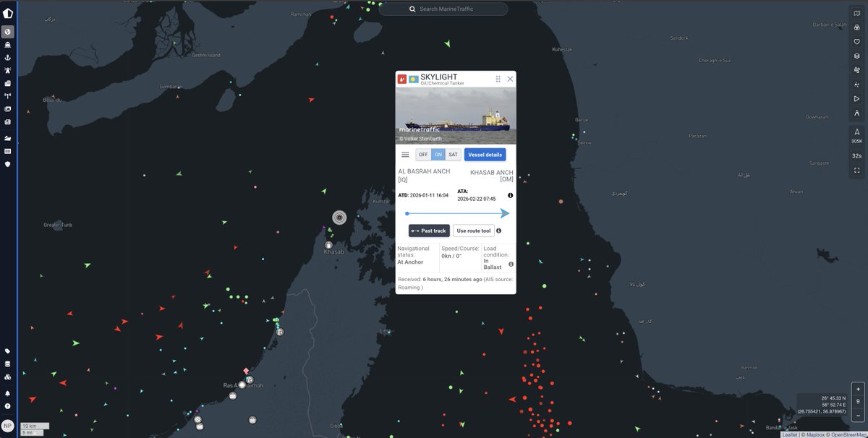Switch vessel track toggle to OFF
Screen dimensions: 868x438
coord(424,155)
